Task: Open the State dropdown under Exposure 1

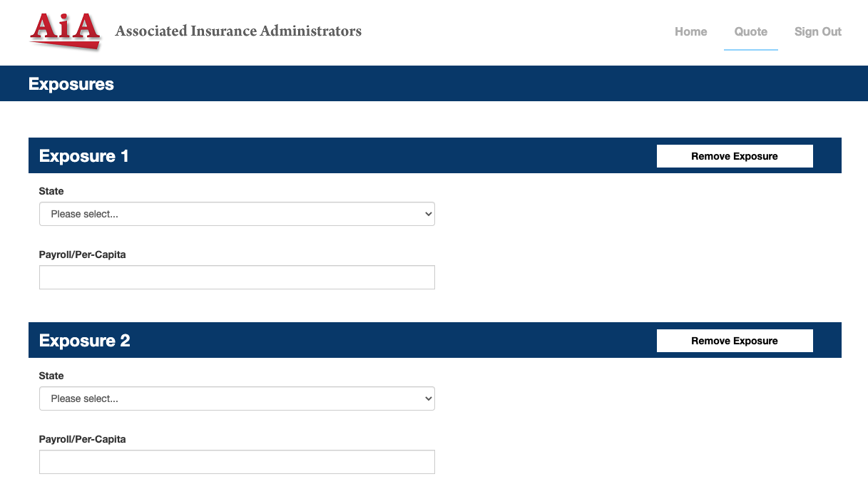Action: click(x=237, y=214)
